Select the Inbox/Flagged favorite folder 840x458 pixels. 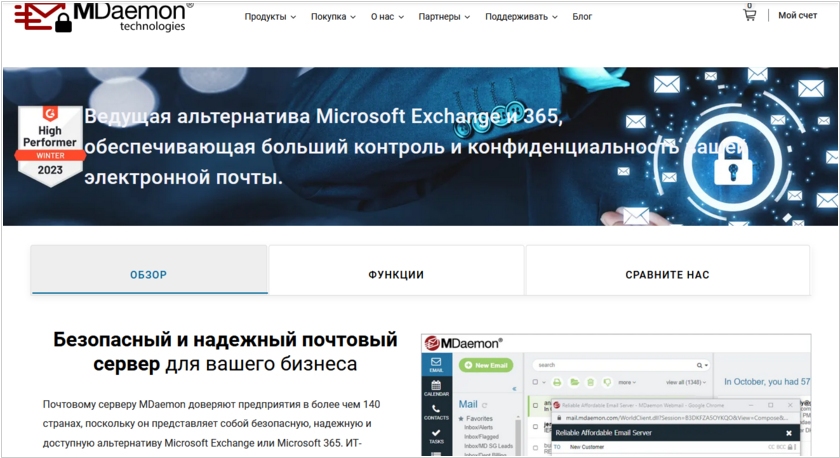tap(482, 437)
